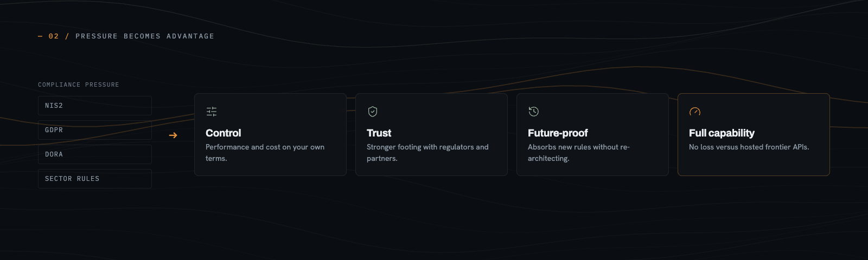
Task: Select the NIS2 compliance box
Action: (x=95, y=106)
